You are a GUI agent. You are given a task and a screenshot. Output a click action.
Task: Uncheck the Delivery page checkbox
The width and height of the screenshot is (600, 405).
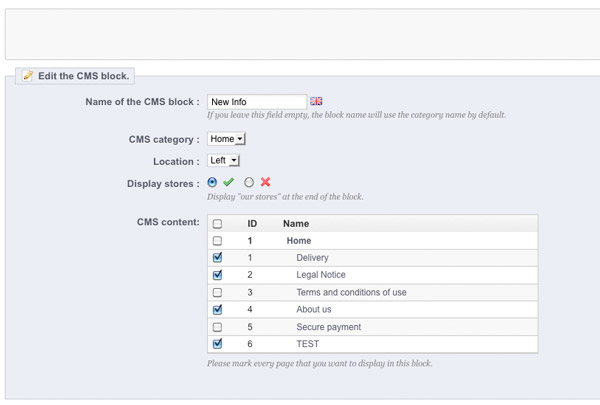217,258
